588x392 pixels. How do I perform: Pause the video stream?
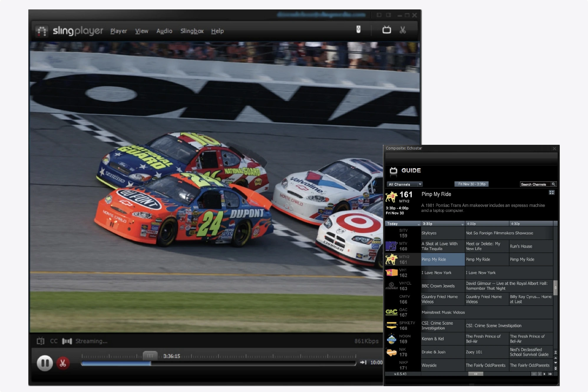(45, 363)
